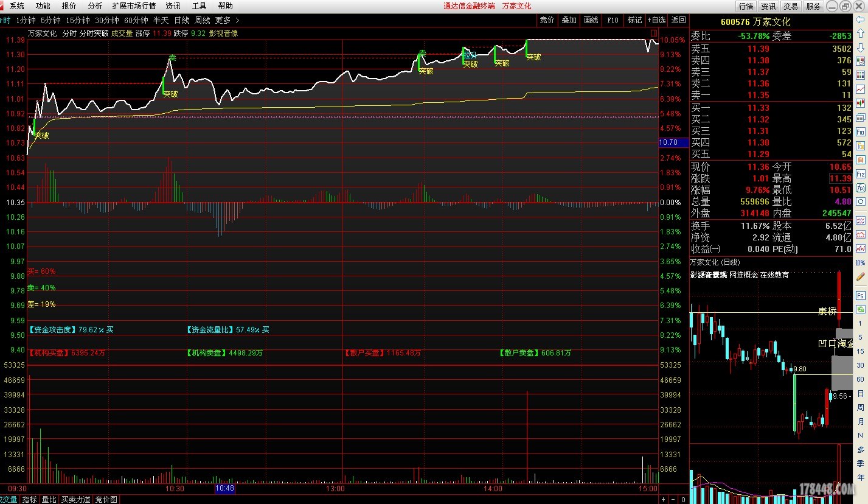Viewport: 868px width, 504px height.
Task: Open the 交易 tab at top right
Action: [791, 6]
